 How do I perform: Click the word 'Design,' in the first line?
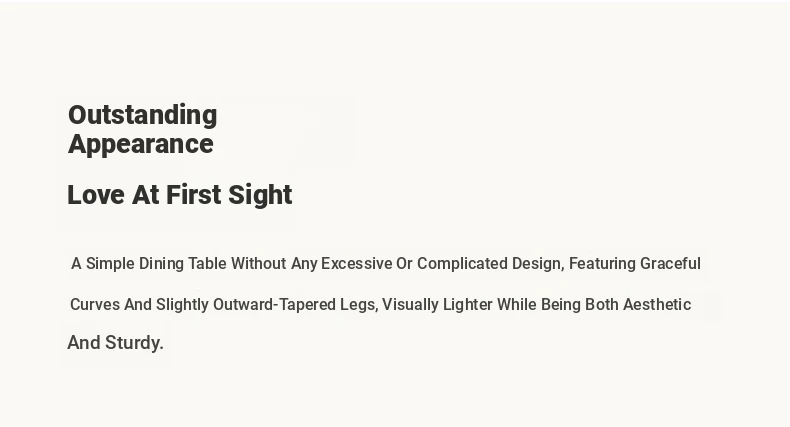point(538,264)
